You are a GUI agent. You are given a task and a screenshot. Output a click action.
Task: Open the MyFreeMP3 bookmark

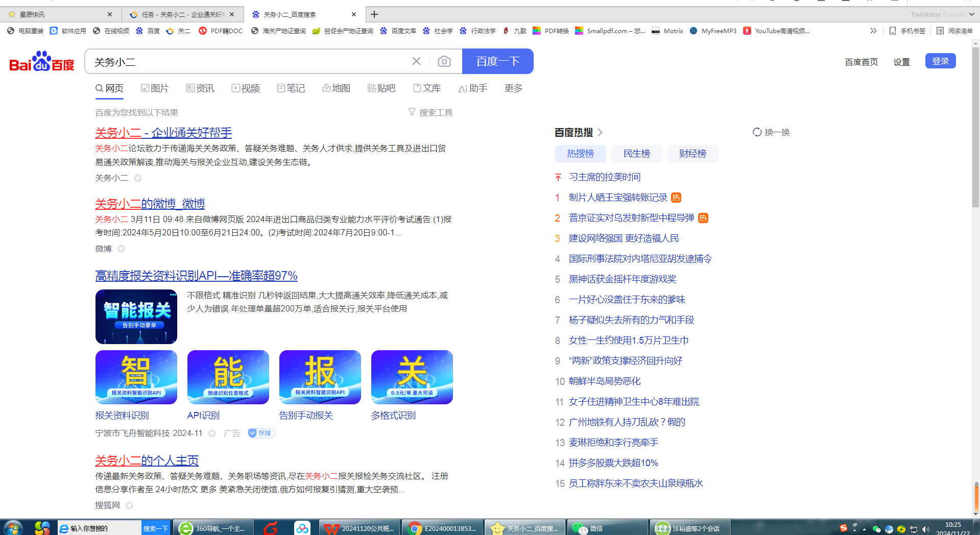pyautogui.click(x=713, y=31)
